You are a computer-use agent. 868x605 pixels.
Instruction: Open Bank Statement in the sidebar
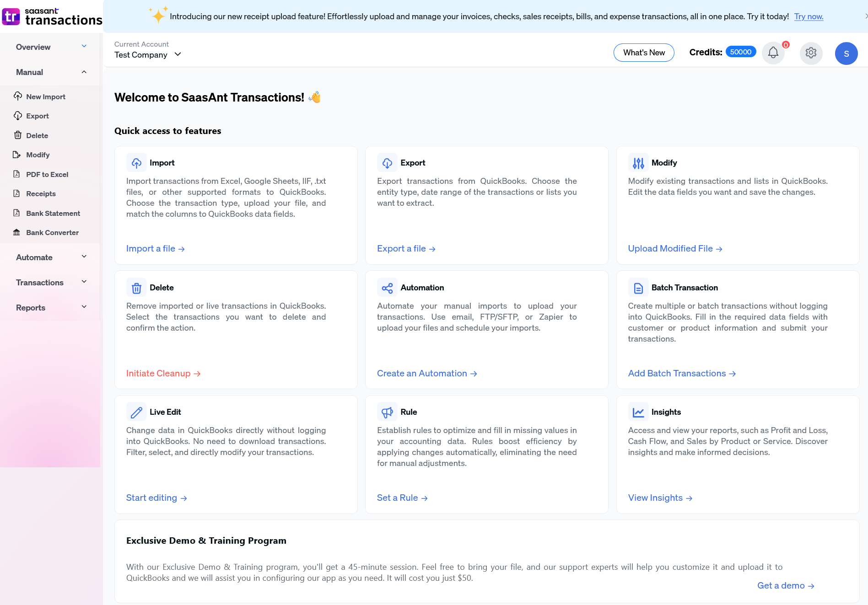[53, 213]
